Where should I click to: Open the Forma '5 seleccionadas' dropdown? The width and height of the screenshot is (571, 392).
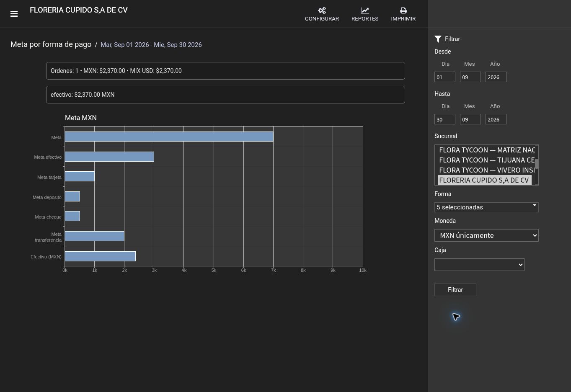point(486,207)
